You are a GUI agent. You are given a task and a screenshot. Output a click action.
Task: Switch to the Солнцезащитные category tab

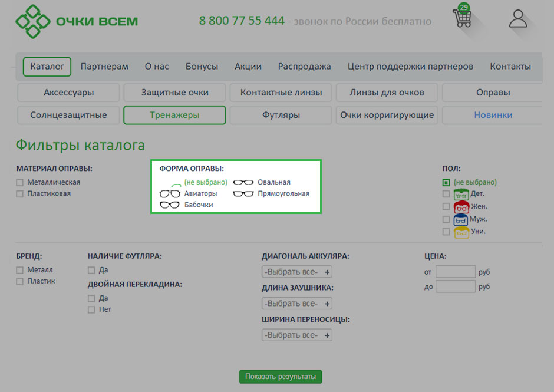click(x=68, y=115)
